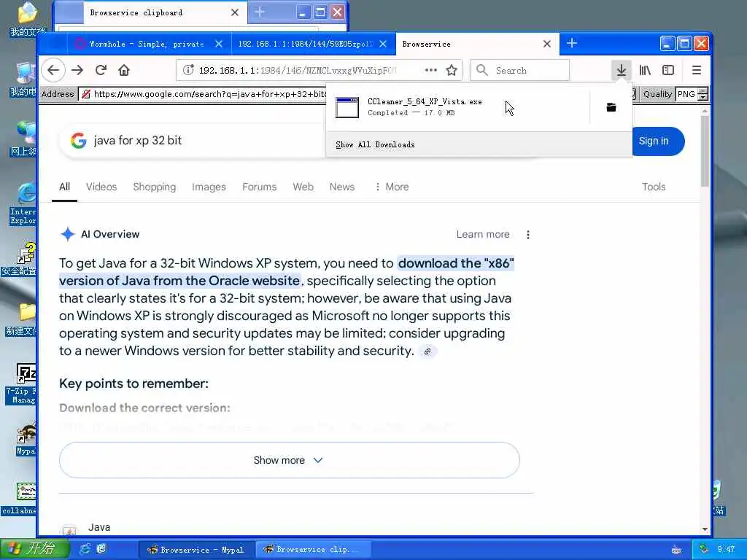Viewport: 747px width, 560px height.
Task: Click the Google query box java for xp
Action: tap(138, 141)
